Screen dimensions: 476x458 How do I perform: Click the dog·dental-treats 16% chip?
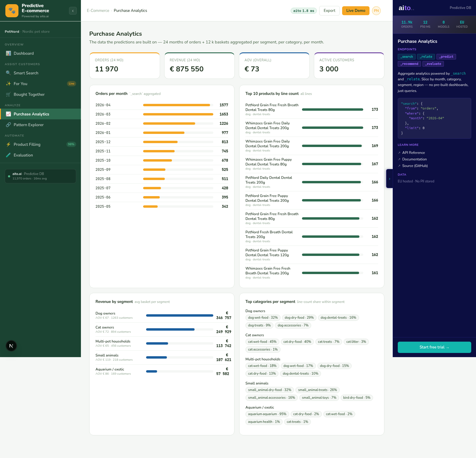(x=338, y=318)
